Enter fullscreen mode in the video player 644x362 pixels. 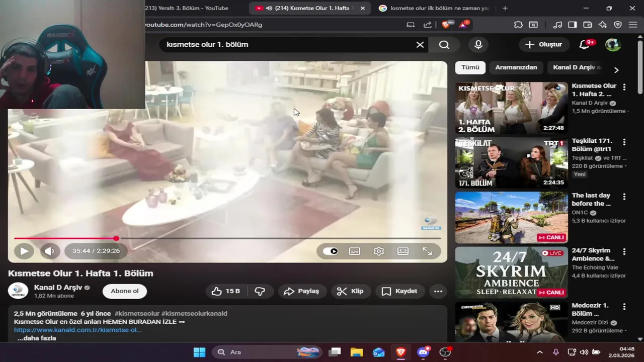pos(427,251)
